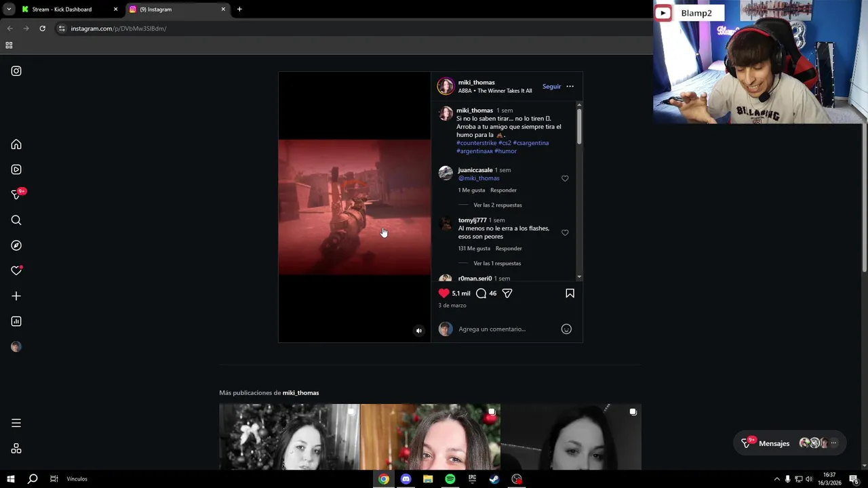The image size is (868, 488).
Task: Open Windows Start menu
Action: [x=10, y=479]
